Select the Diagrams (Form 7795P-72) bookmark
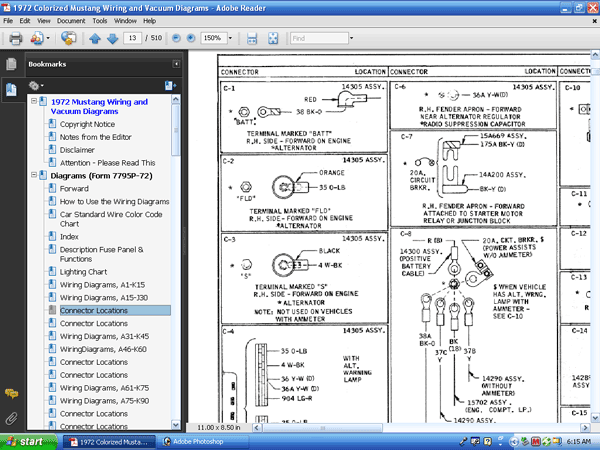Screen dimensions: 600x450 point(101,176)
